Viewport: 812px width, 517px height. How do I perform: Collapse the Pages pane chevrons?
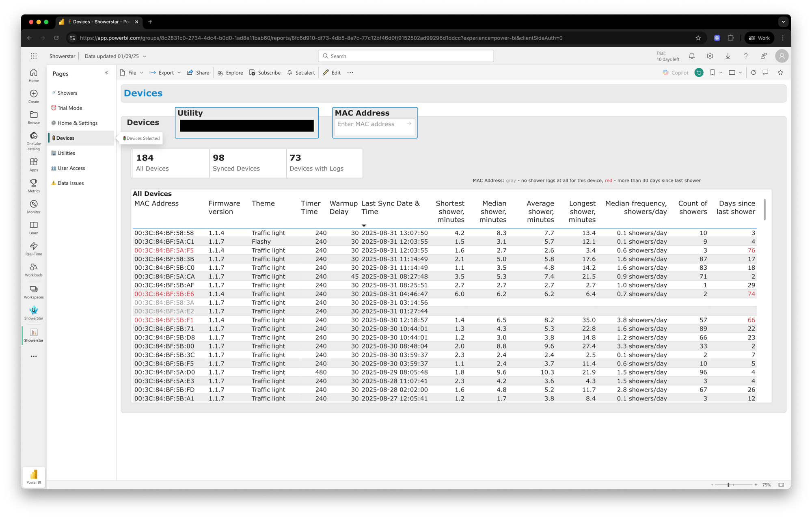pos(107,73)
